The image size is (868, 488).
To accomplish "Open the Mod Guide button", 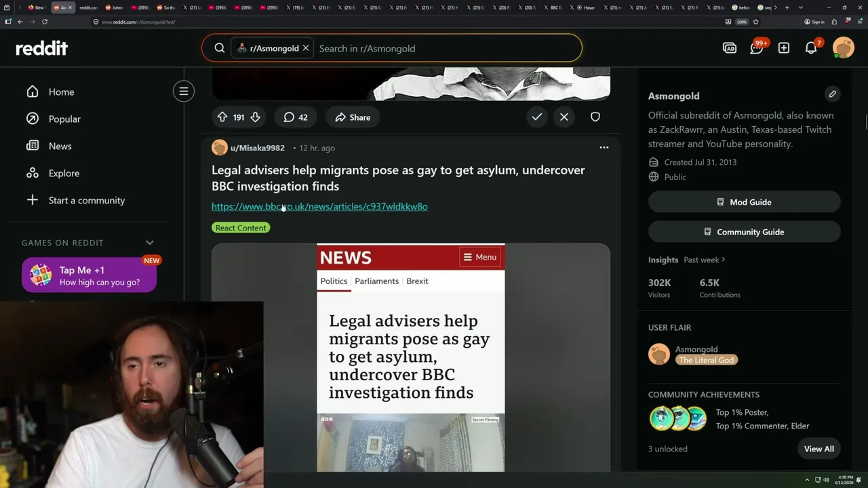I will pos(744,202).
